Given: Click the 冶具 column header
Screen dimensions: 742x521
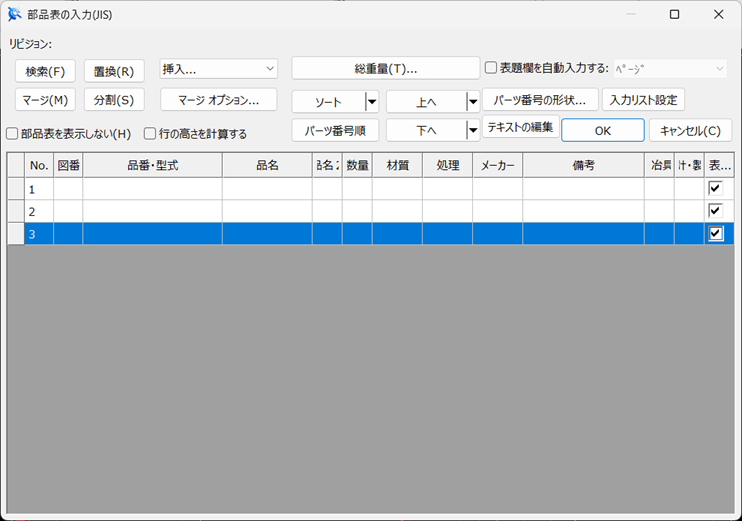Looking at the screenshot, I should (660, 165).
